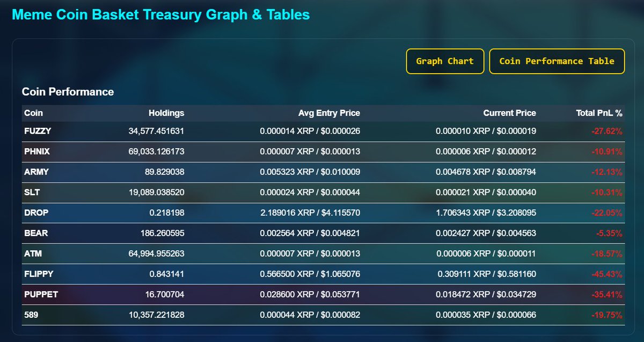This screenshot has width=644, height=342.
Task: Select FLIPPY entry price 0.566500 XRP / $1.065076
Action: pyautogui.click(x=310, y=274)
